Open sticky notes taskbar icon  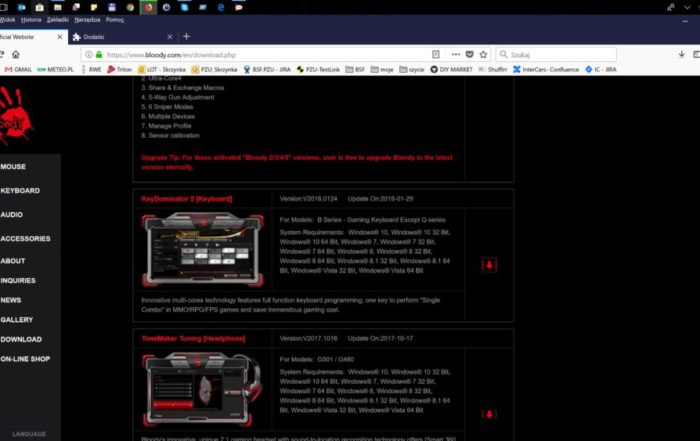[94, 7]
